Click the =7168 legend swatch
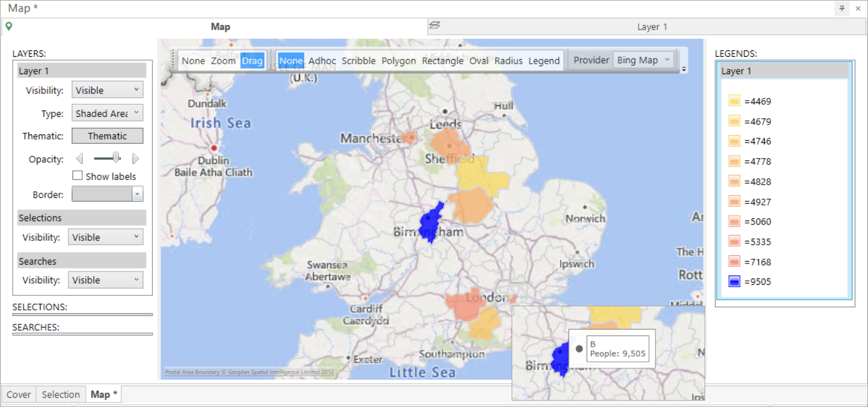This screenshot has height=407, width=868. pyautogui.click(x=734, y=262)
